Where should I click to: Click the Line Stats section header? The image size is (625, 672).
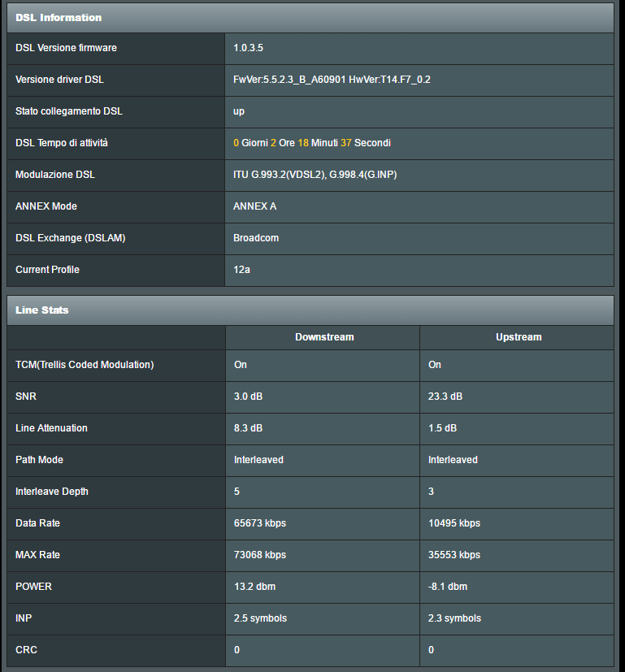[x=42, y=310]
